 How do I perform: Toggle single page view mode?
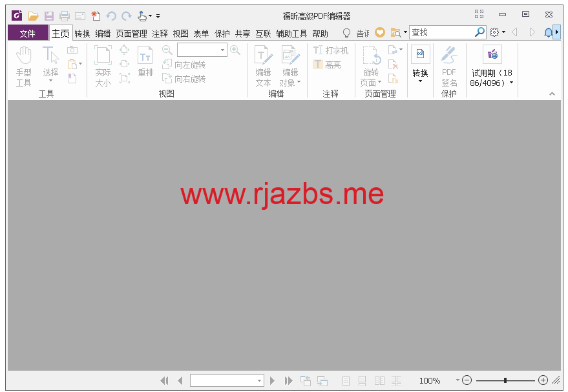346,381
